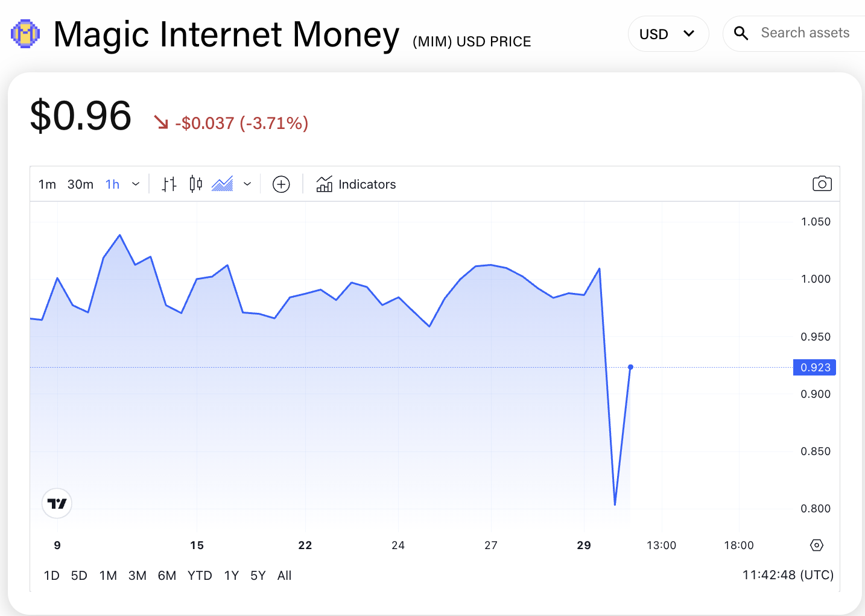Click the TradingView logo on chart

[x=57, y=503]
